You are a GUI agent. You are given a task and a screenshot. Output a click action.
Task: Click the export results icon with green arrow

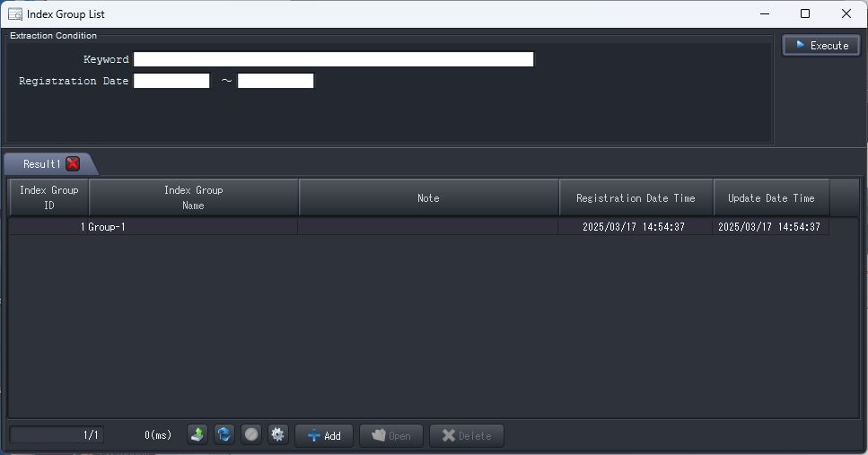point(197,434)
